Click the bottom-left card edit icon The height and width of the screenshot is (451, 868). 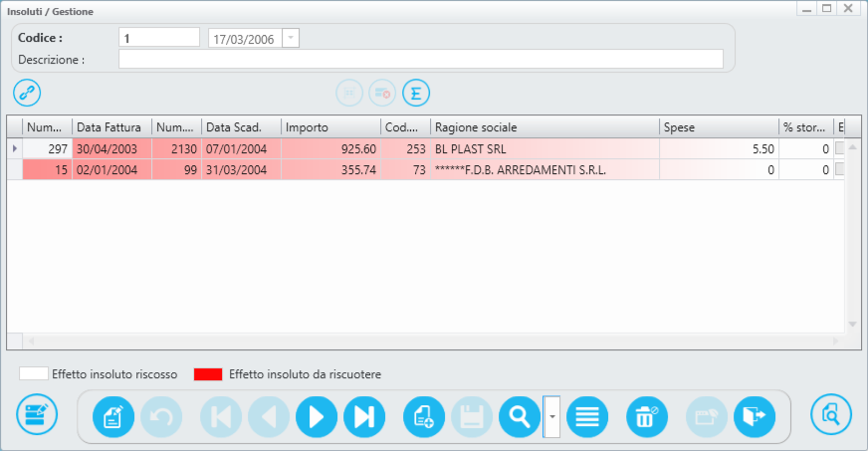click(x=37, y=416)
